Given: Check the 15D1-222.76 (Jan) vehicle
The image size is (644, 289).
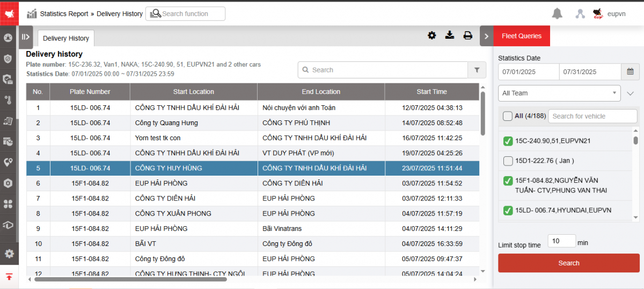Looking at the screenshot, I should [508, 161].
